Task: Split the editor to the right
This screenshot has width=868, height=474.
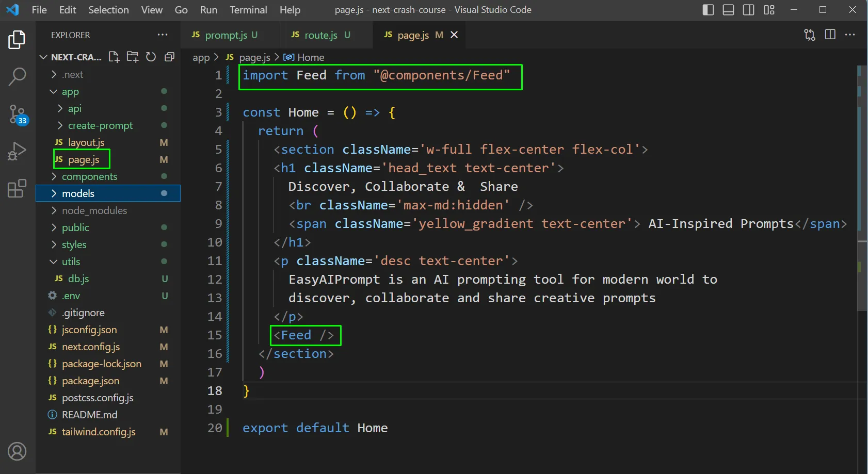Action: coord(830,35)
